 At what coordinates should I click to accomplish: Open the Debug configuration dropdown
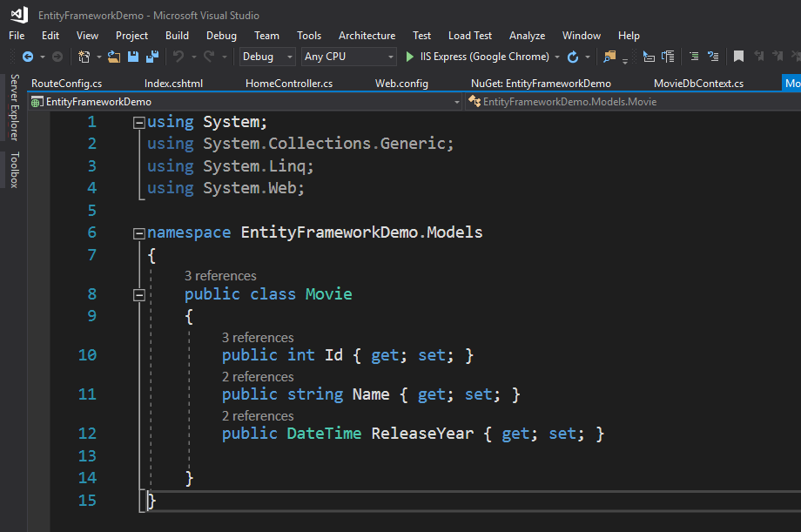click(267, 57)
